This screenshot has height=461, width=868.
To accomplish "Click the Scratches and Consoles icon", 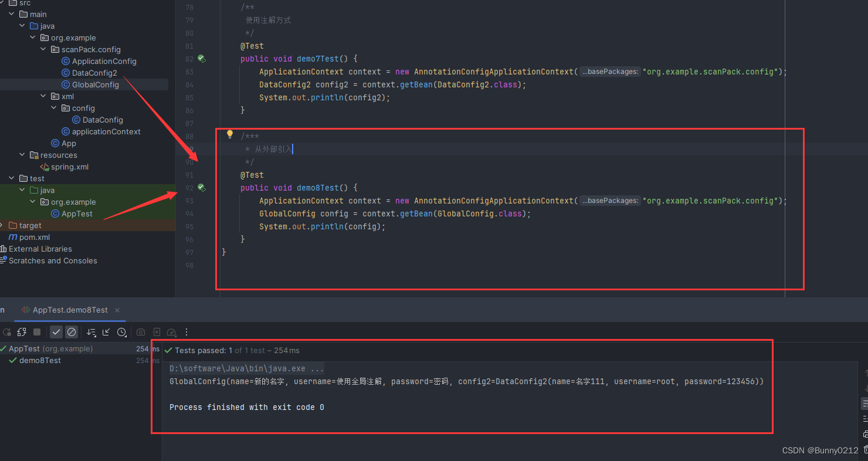I will (4, 260).
